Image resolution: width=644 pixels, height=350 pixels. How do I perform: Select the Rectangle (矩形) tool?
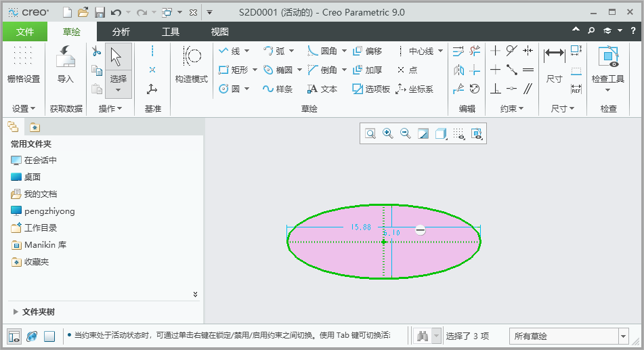pyautogui.click(x=233, y=70)
